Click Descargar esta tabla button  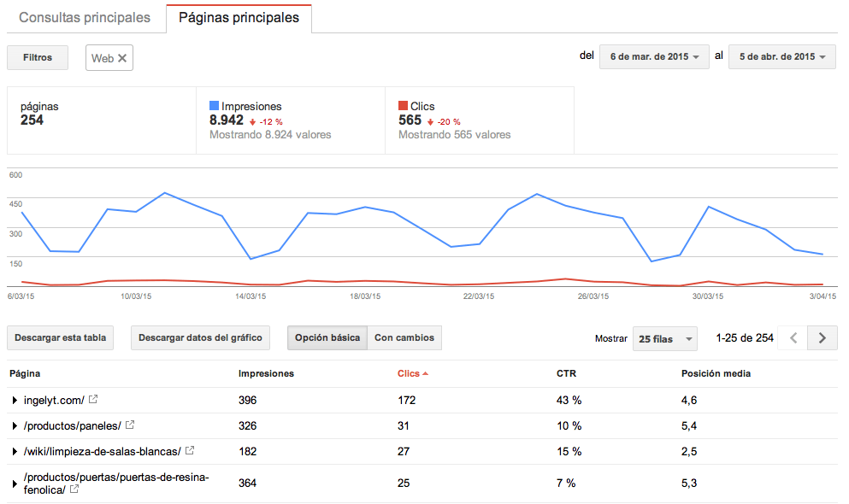[x=61, y=338]
